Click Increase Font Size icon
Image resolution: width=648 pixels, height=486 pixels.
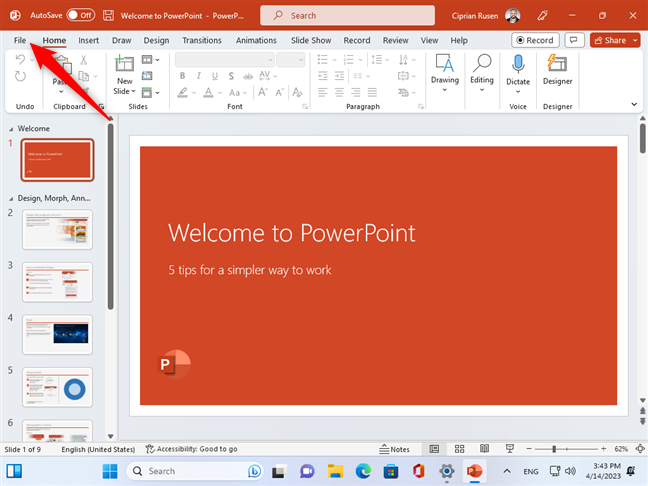click(x=263, y=92)
